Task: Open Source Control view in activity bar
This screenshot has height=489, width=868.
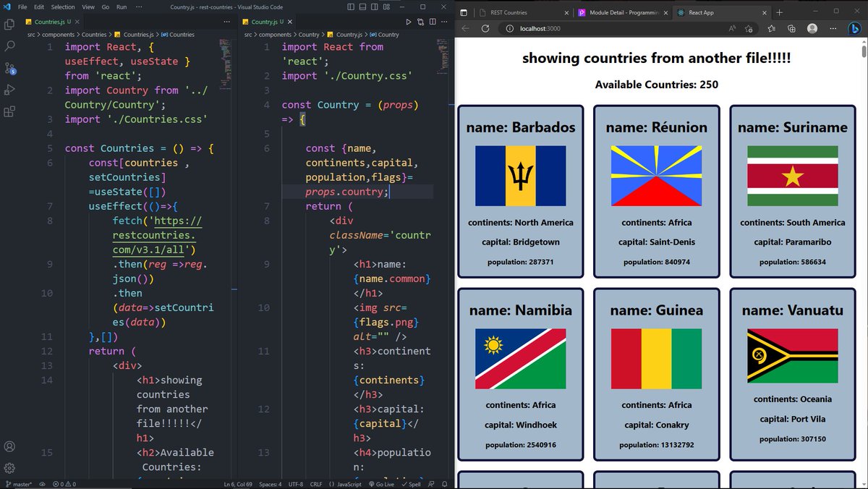Action: point(9,68)
